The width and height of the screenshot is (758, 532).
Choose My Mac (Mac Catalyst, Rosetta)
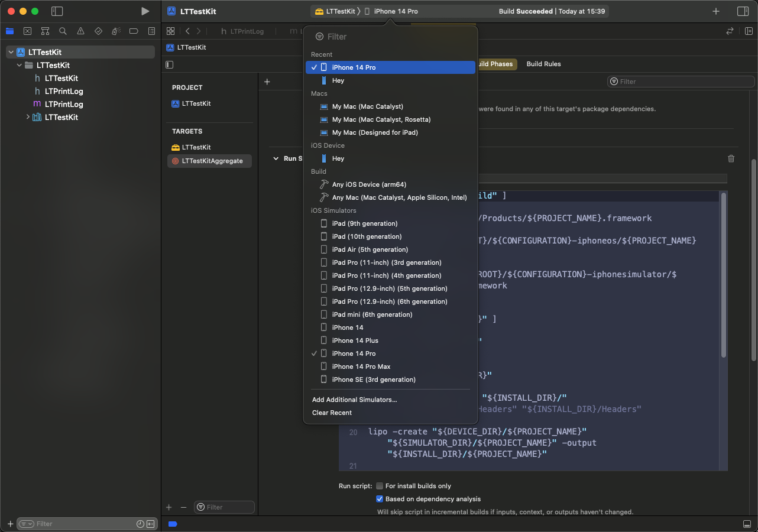coord(390,119)
